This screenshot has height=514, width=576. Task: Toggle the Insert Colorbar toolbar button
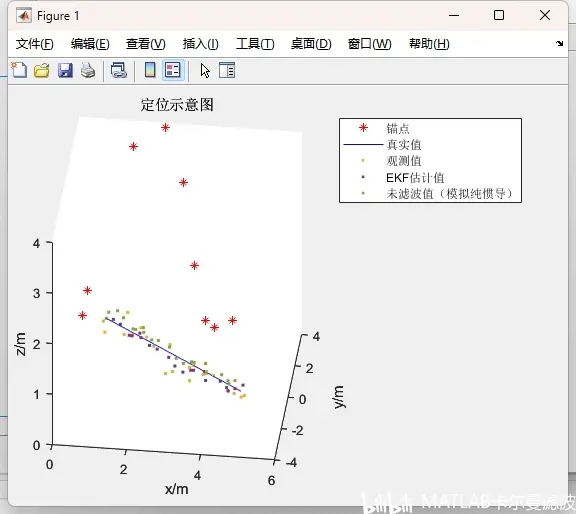pyautogui.click(x=150, y=70)
